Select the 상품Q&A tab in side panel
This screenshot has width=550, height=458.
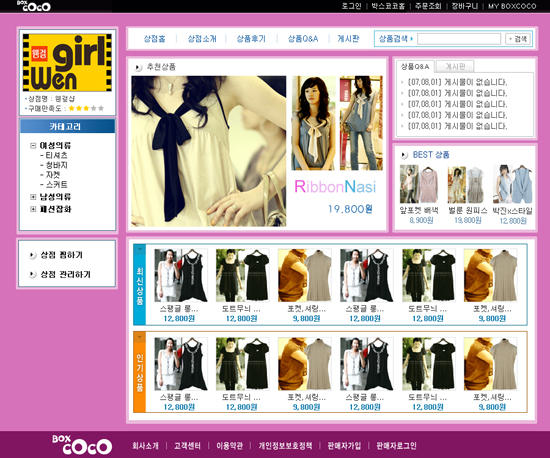(415, 66)
